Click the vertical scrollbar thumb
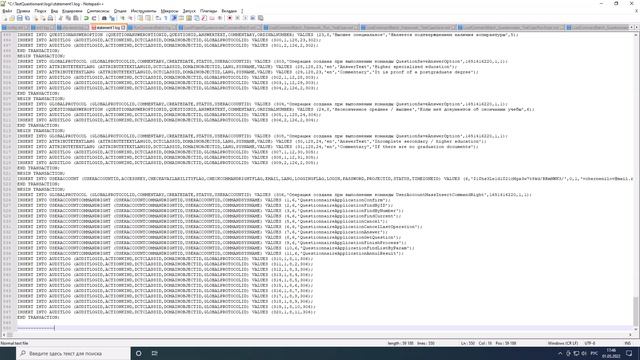Screen dimensions: 640x360 [x=636, y=311]
